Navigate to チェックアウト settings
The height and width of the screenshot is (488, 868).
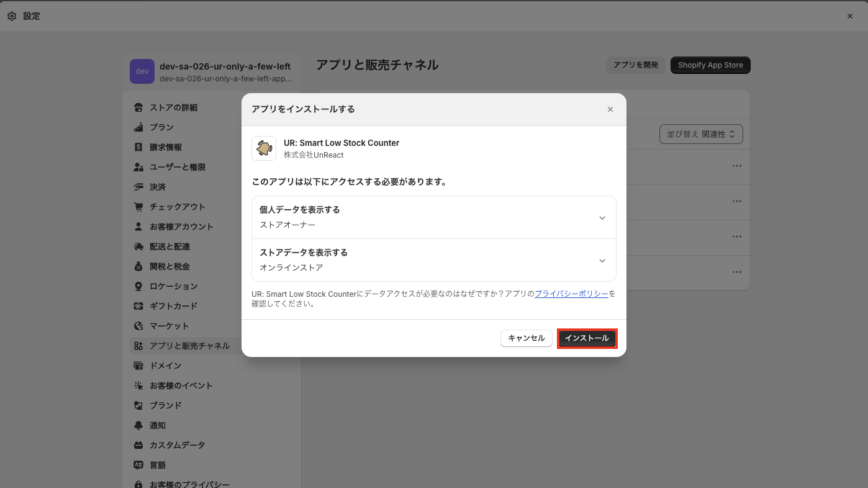tap(178, 207)
